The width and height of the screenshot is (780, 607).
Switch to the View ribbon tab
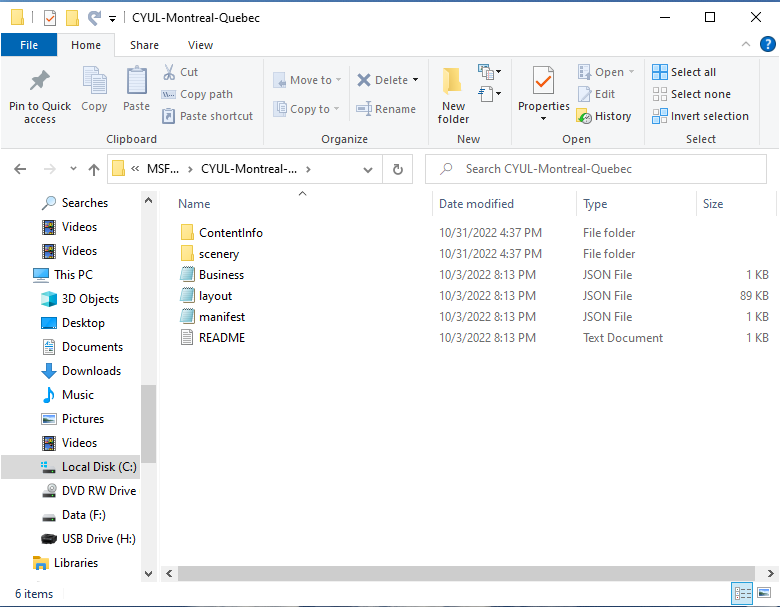pos(200,45)
